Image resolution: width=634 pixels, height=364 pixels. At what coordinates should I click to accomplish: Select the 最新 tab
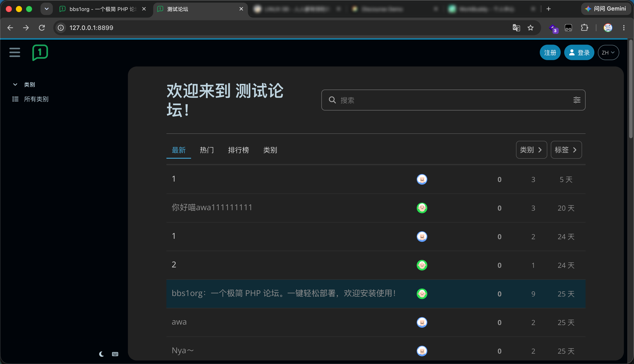click(x=179, y=150)
